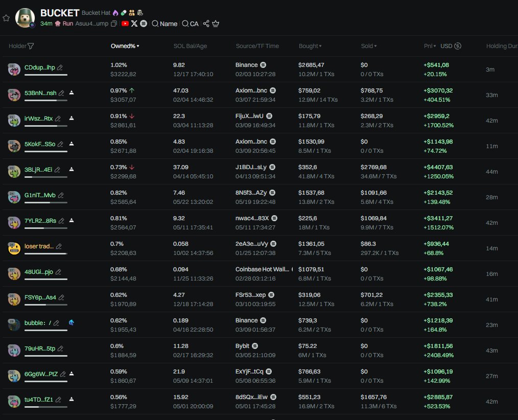Toggle USD currency display
The image size is (518, 420).
[451, 46]
